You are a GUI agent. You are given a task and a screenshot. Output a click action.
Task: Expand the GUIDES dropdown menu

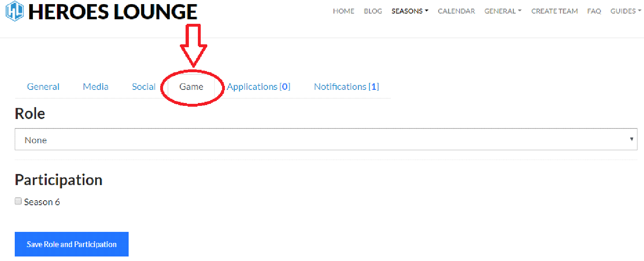click(x=626, y=11)
